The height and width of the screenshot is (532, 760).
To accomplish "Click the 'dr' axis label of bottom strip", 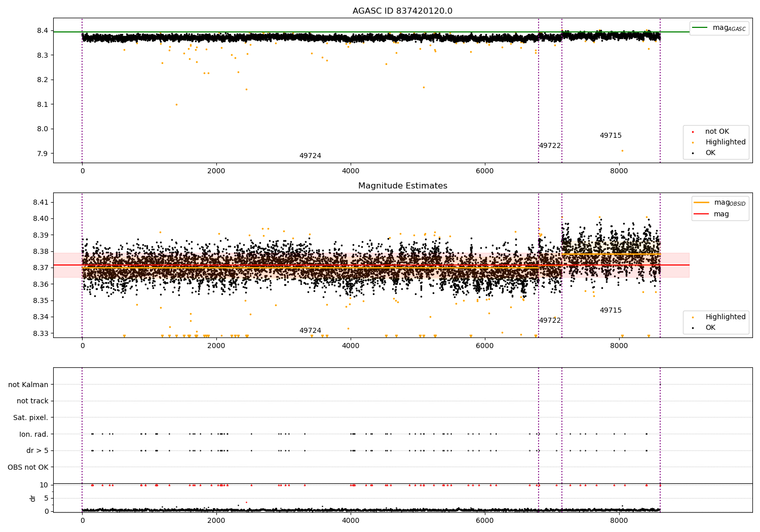I will (x=33, y=498).
